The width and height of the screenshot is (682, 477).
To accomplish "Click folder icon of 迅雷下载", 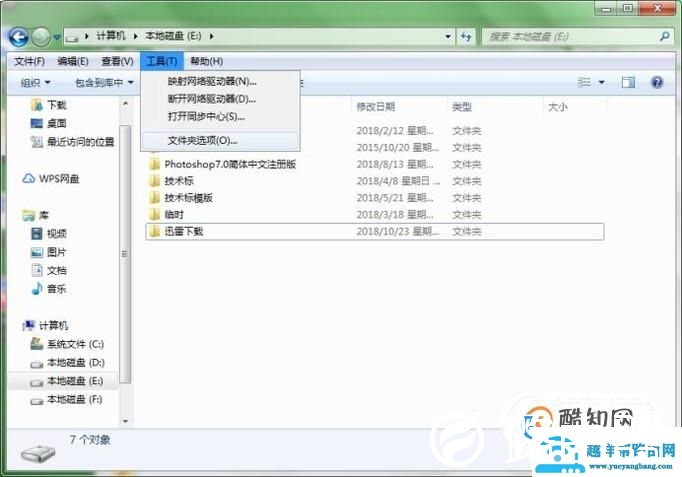I will click(154, 231).
